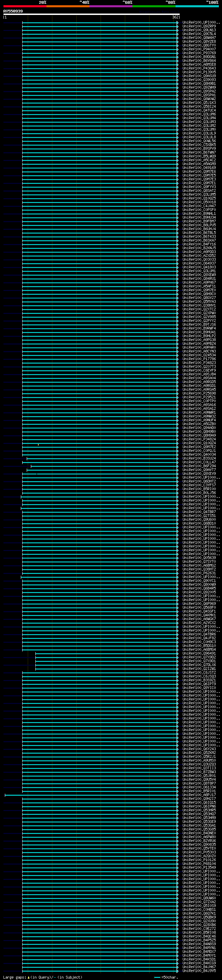Select UniRef100_A8MSE8 row label
Screen dimensions: 222x980
tap(199, 65)
